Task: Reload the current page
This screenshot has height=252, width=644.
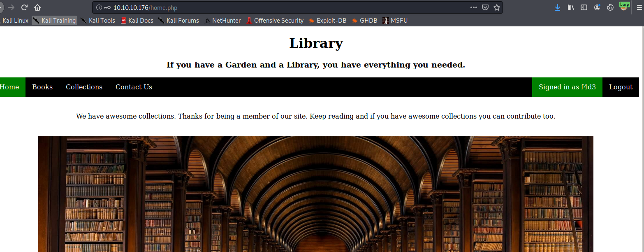Action: pyautogui.click(x=24, y=7)
